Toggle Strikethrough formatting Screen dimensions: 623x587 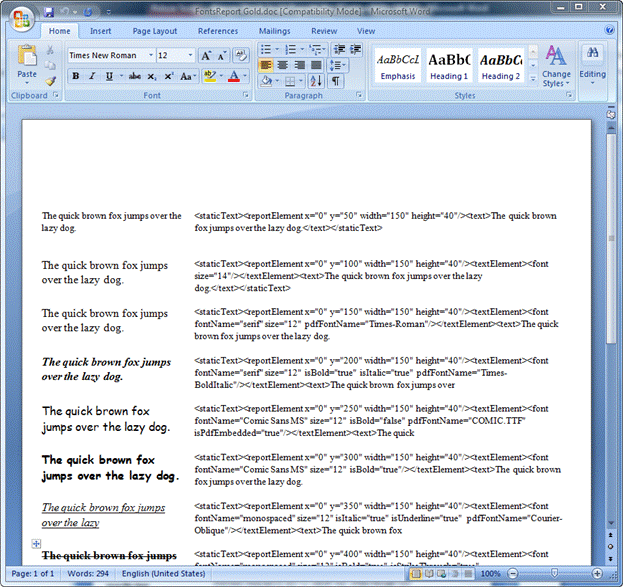point(135,76)
